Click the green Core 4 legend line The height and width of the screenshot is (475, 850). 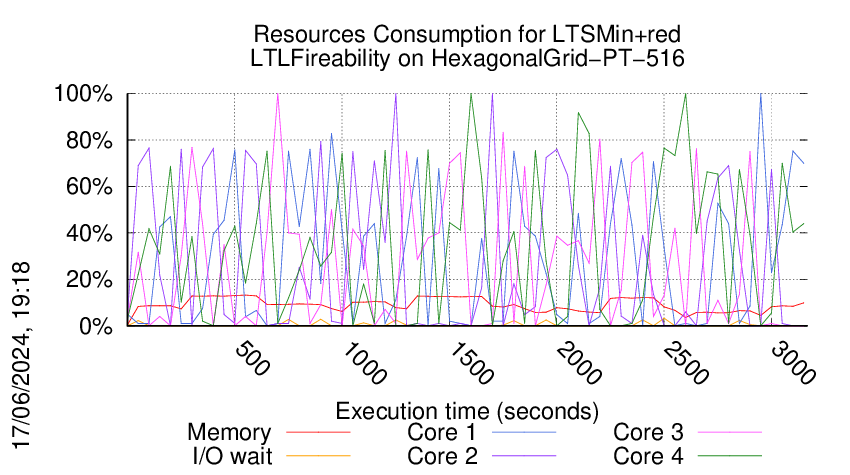point(730,456)
